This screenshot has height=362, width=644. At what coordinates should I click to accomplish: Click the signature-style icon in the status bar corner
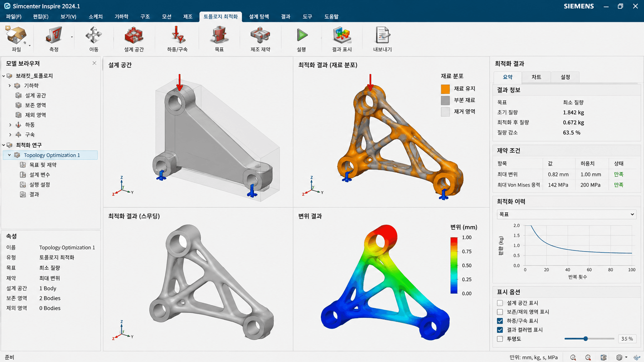[x=637, y=357]
